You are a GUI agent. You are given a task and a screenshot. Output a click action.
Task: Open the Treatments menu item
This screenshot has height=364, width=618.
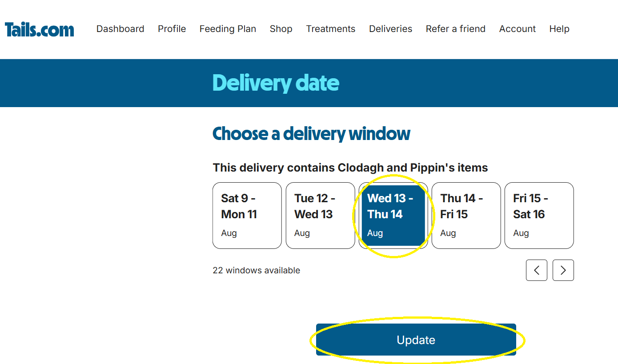(330, 29)
